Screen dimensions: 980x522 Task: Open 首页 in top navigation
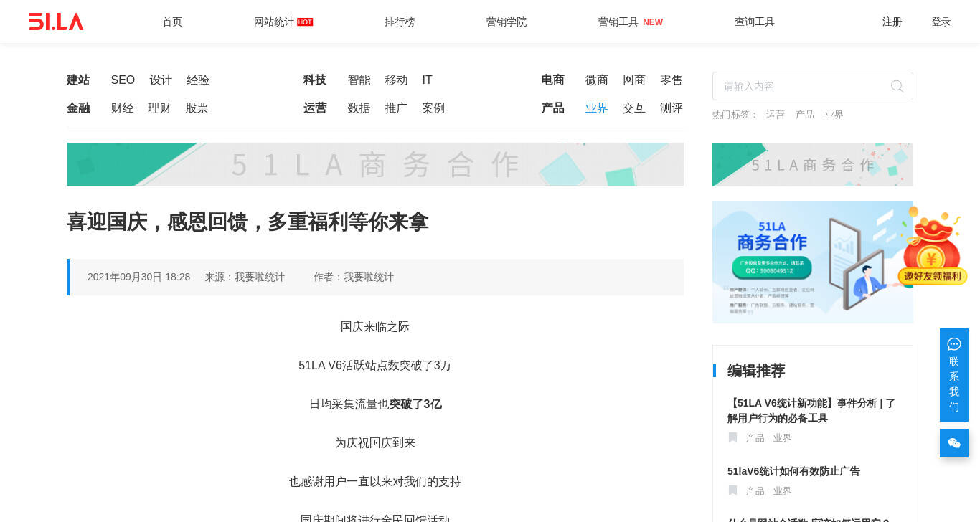(172, 22)
